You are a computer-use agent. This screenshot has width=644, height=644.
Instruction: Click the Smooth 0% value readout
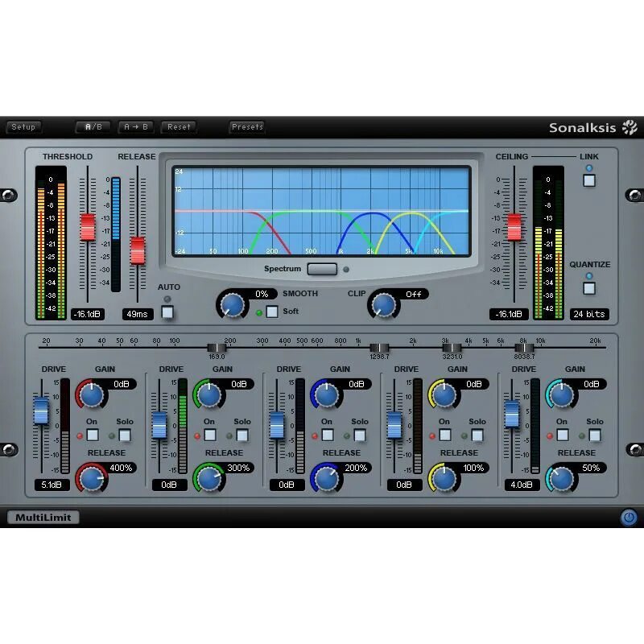pos(262,294)
